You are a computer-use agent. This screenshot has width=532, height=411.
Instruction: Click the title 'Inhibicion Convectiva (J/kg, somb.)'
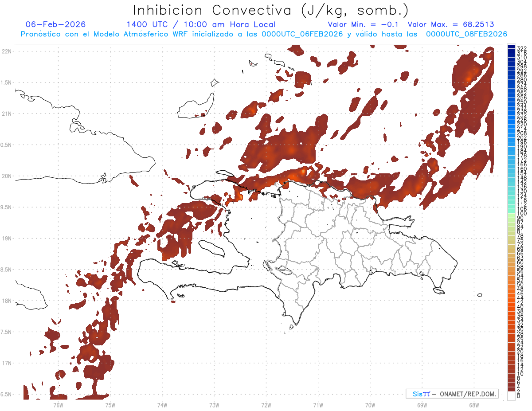click(271, 11)
